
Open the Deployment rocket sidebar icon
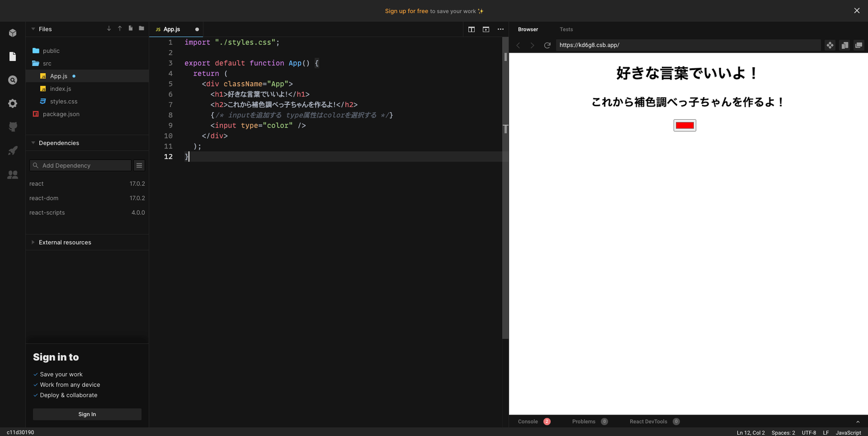pos(12,151)
